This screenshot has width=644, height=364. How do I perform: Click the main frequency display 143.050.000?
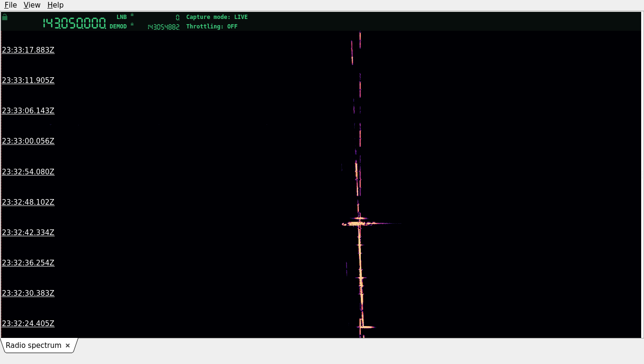coord(74,23)
